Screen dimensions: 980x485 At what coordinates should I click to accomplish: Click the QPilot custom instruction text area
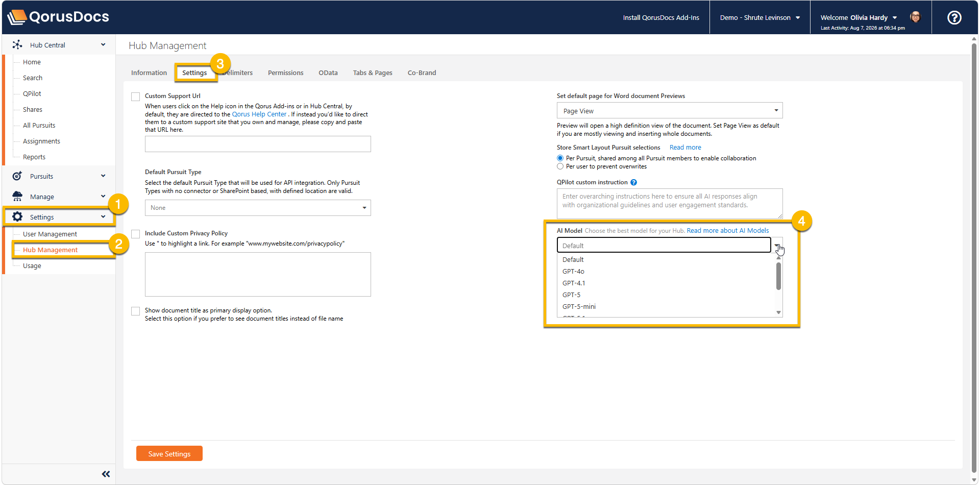point(670,204)
